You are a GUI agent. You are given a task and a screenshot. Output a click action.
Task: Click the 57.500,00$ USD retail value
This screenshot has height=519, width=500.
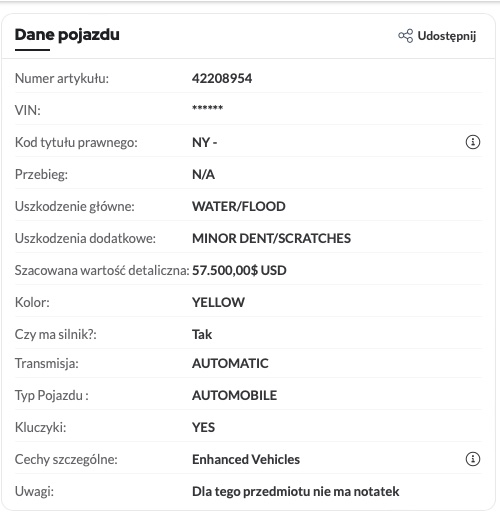[239, 270]
